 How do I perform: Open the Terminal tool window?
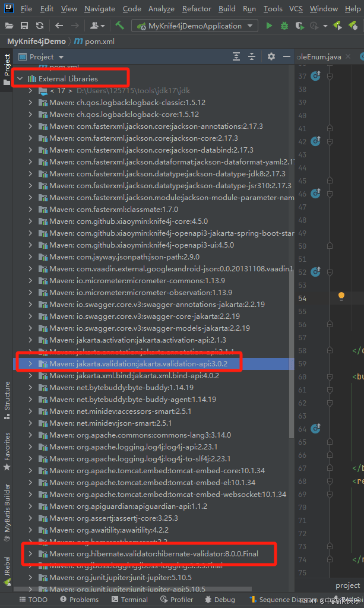pyautogui.click(x=129, y=600)
